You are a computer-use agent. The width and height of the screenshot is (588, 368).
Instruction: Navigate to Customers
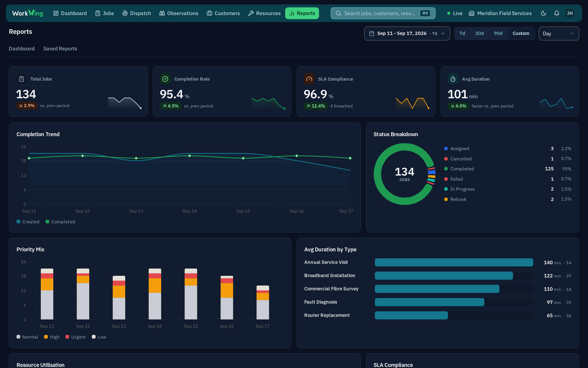click(223, 13)
